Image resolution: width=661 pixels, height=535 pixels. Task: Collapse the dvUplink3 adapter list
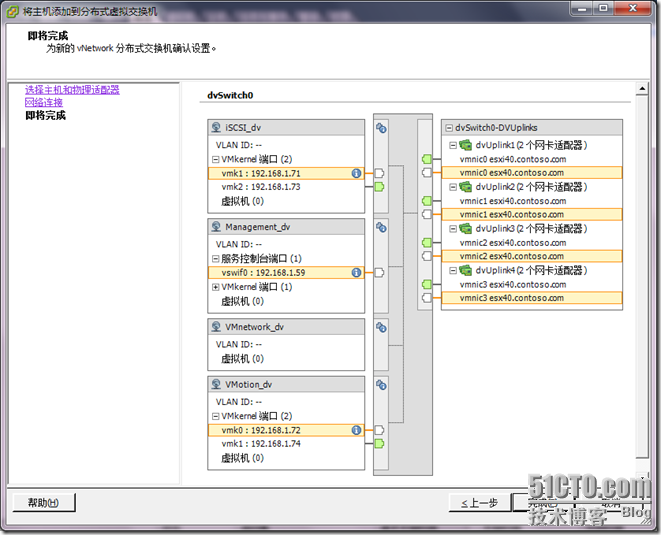click(453, 229)
